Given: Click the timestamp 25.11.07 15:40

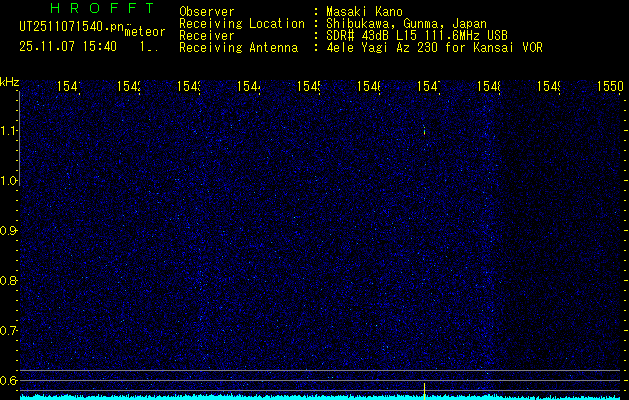Looking at the screenshot, I should pos(68,47).
